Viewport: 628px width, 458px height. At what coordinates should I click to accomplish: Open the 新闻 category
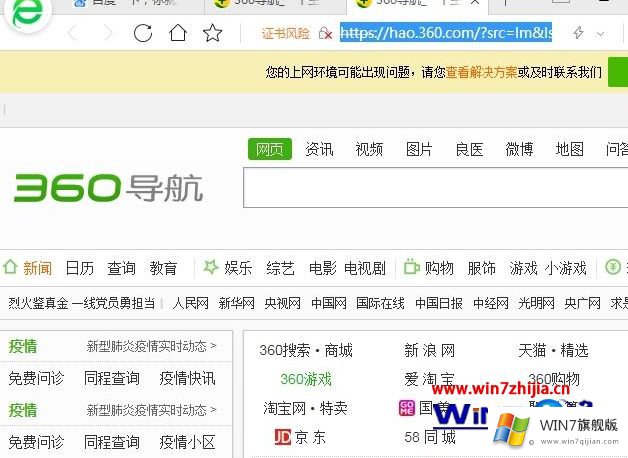pyautogui.click(x=37, y=268)
